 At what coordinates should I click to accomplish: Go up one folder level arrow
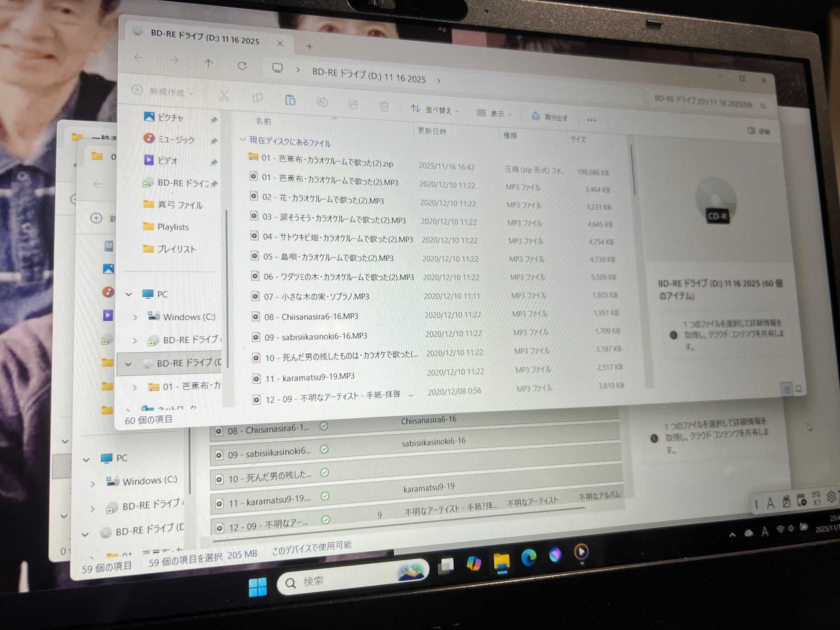point(208,63)
